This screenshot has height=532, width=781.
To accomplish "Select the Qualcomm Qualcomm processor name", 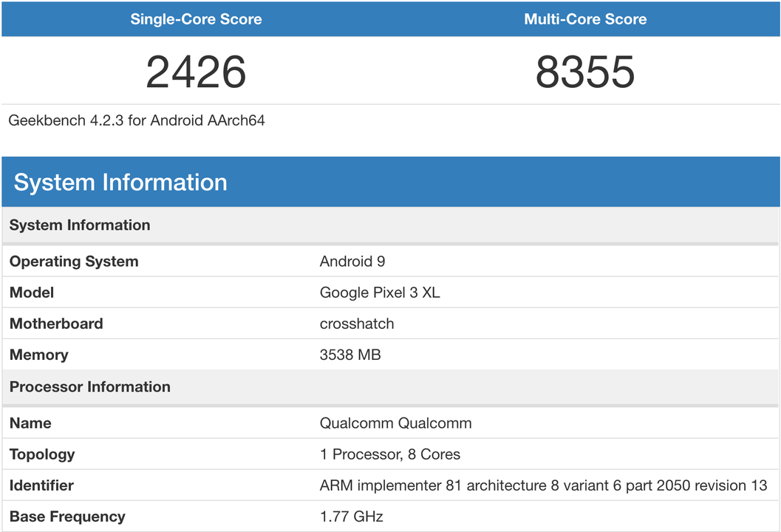I will [395, 423].
